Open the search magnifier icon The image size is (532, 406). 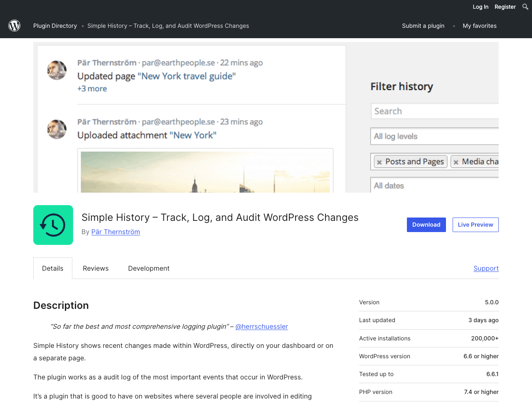525,7
